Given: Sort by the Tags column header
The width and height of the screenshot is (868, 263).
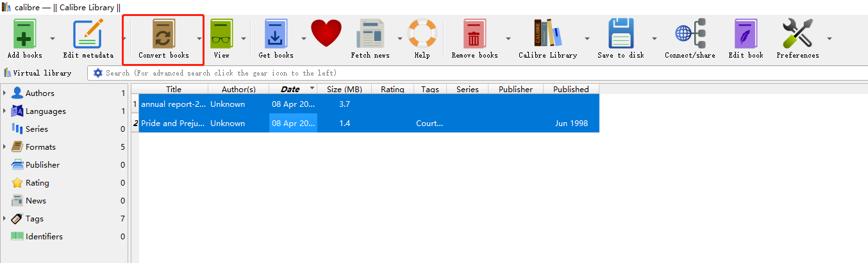Looking at the screenshot, I should click(x=430, y=89).
